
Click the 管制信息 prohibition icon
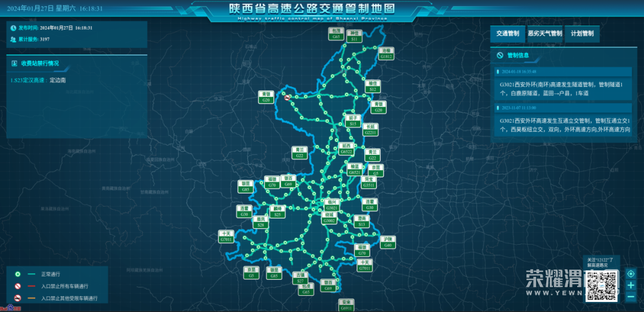[500, 55]
